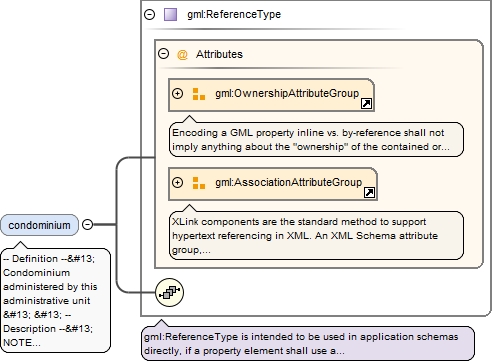The width and height of the screenshot is (493, 364).
Task: Click the sequence compositor circle icon
Action: 169,293
